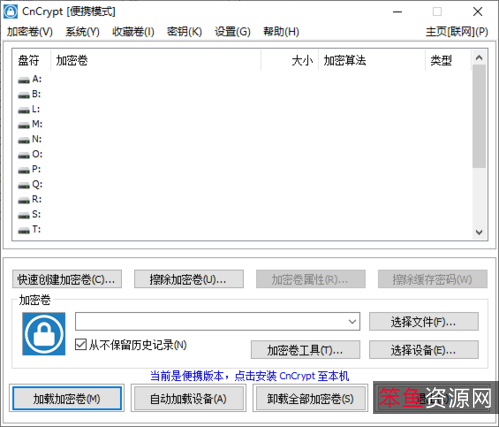
Task: Click the 加密卷 column header
Action: [x=156, y=61]
